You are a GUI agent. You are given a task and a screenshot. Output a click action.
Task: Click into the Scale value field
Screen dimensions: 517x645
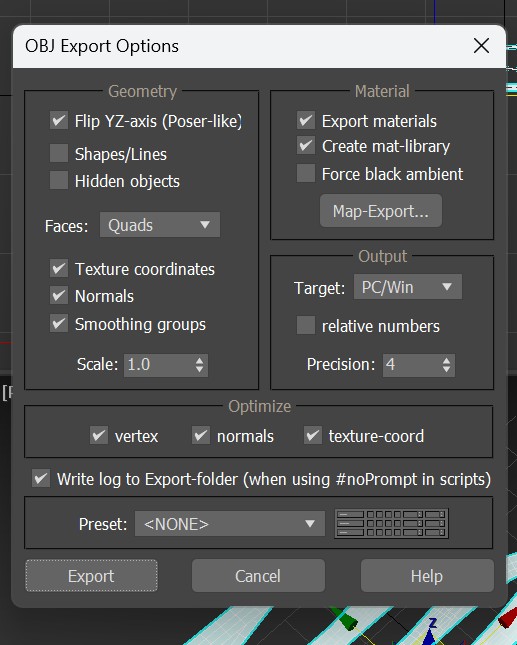coord(159,365)
